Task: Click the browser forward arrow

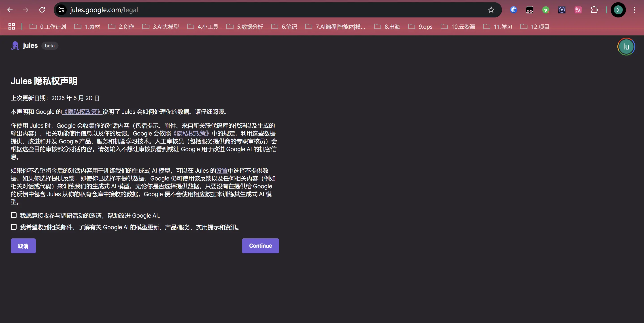Action: click(x=26, y=10)
